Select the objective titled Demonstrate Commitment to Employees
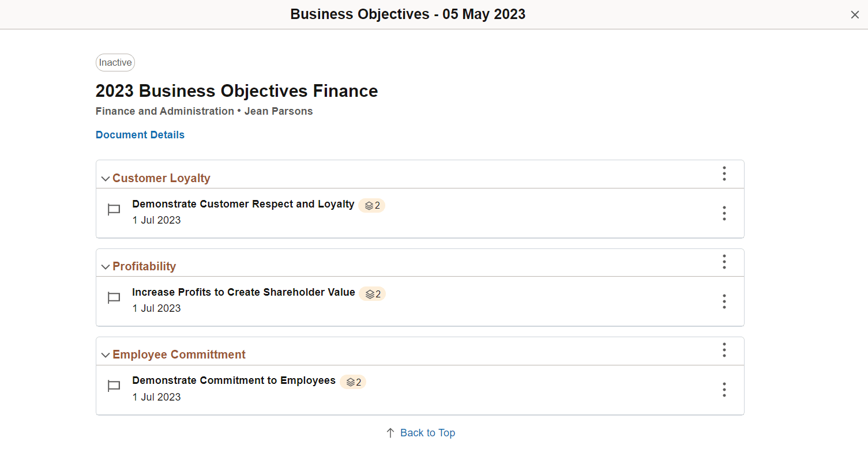Viewport: 868px width, 449px height. pyautogui.click(x=233, y=380)
